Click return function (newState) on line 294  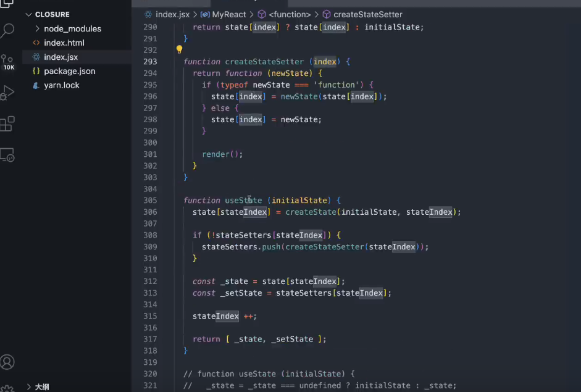pyautogui.click(x=257, y=73)
